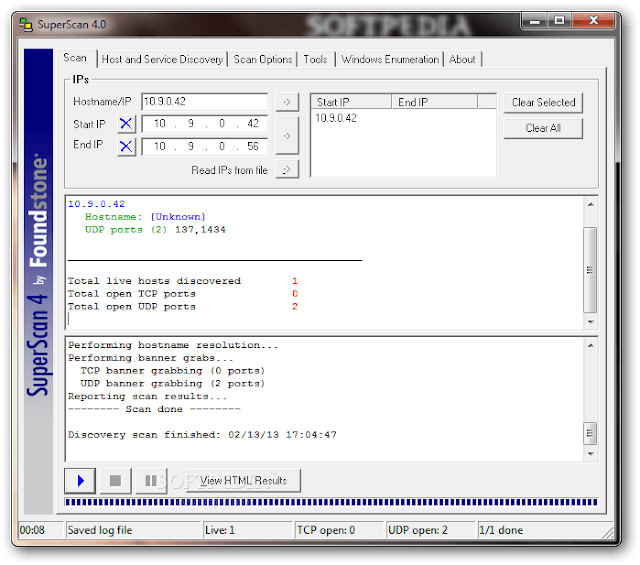Start the scan with the play button
The image size is (640, 565).
[80, 480]
